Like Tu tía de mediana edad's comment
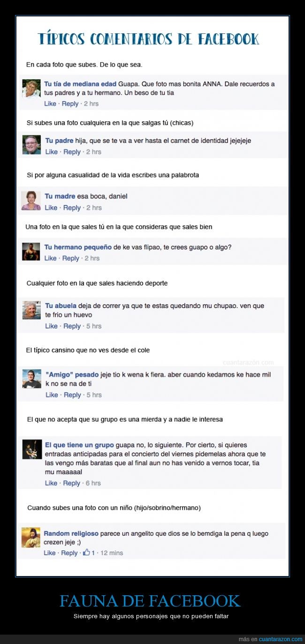This screenshot has height=644, width=305. (x=50, y=104)
